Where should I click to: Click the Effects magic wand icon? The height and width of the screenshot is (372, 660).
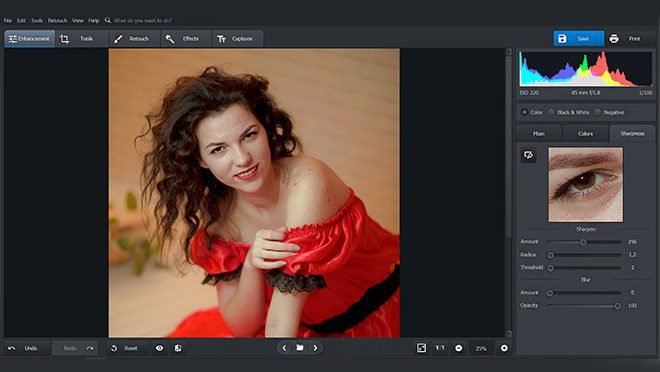(x=170, y=39)
